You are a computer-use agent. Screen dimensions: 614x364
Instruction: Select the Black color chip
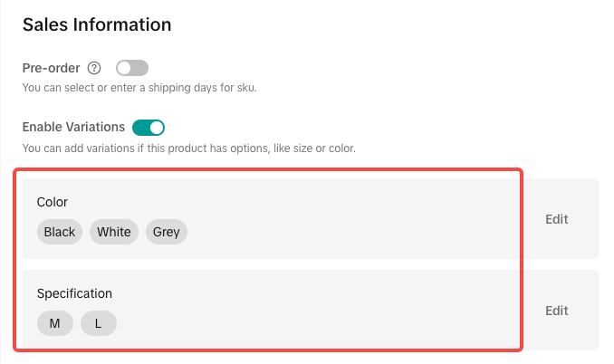(x=60, y=232)
